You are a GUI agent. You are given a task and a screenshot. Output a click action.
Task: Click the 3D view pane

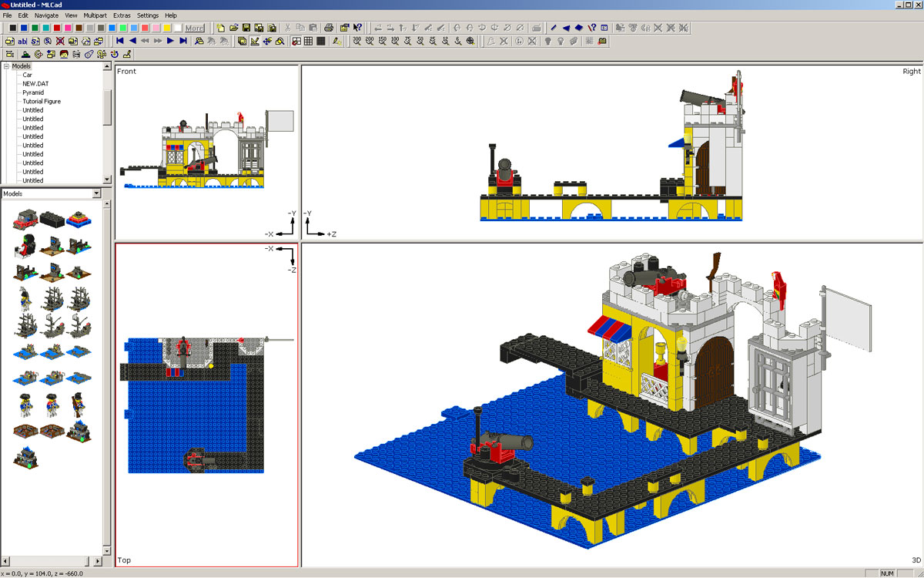pos(611,405)
